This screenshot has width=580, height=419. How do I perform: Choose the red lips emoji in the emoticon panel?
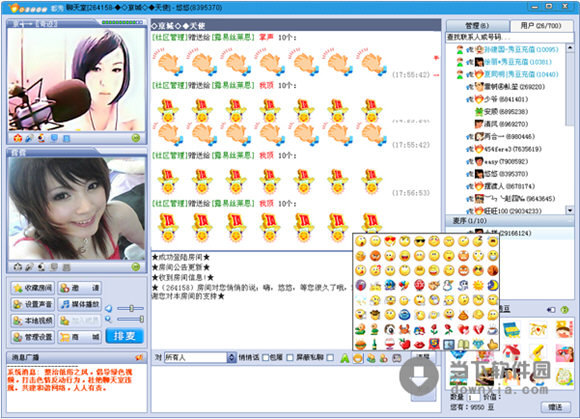click(419, 344)
